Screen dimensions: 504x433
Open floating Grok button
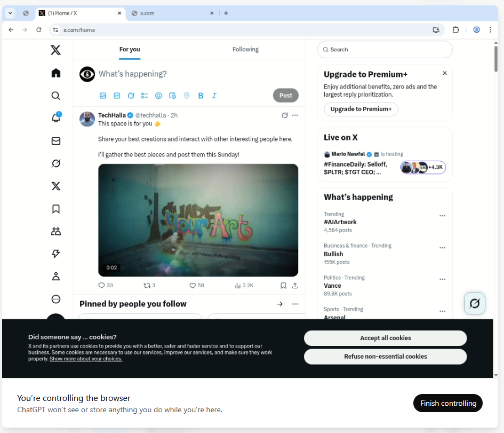click(475, 303)
